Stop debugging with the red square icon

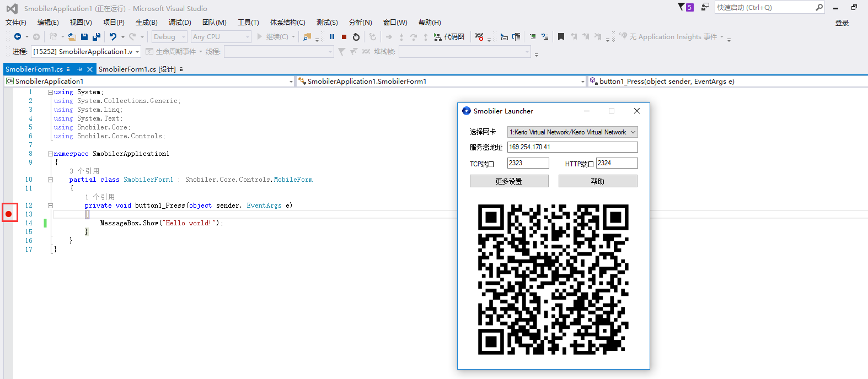point(344,37)
